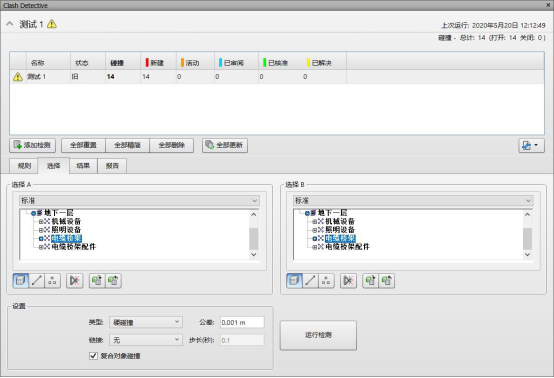This screenshot has width=554, height=378.
Task: Expand 机械设备 node in Selection B tree
Action: click(x=314, y=222)
